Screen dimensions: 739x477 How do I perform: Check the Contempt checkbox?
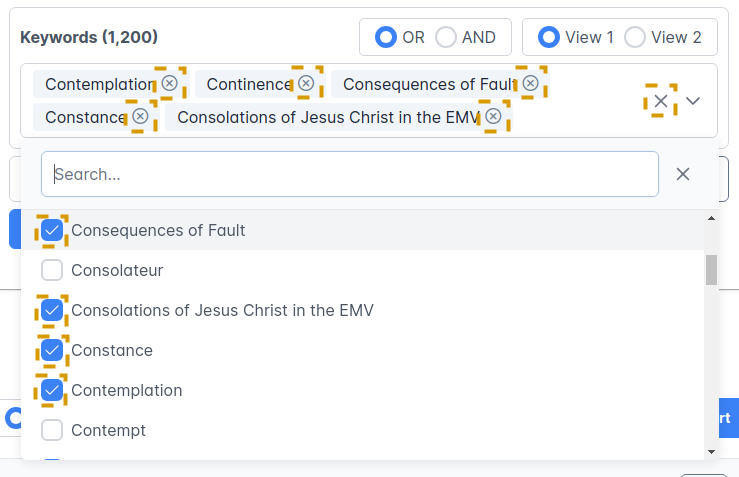point(52,430)
